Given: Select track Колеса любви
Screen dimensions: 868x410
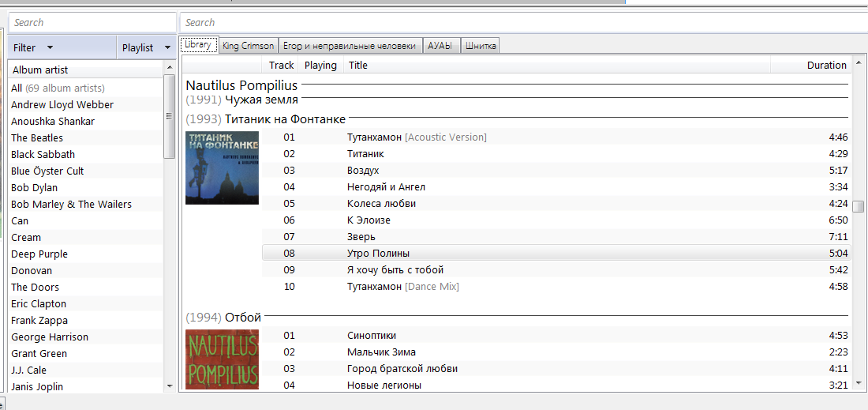Looking at the screenshot, I should 556,203.
